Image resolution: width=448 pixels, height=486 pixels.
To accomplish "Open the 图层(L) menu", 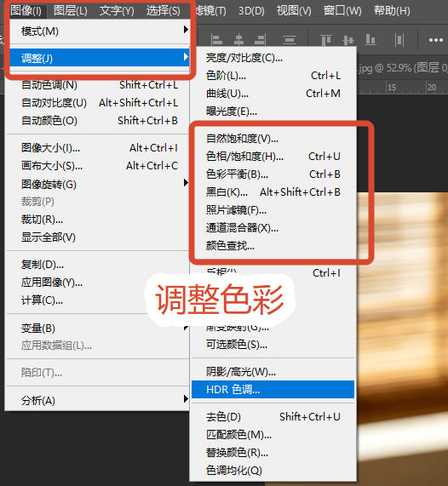I will (71, 11).
